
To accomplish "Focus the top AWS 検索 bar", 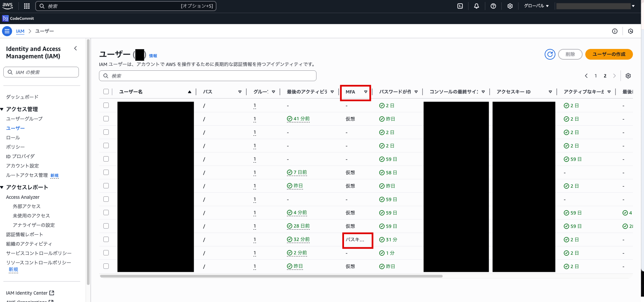I will tap(126, 6).
